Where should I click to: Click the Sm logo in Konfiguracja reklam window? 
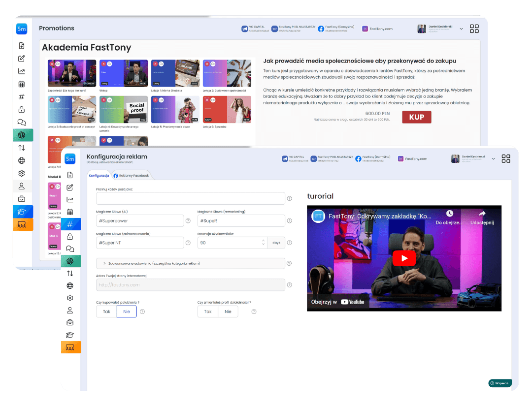(70, 158)
